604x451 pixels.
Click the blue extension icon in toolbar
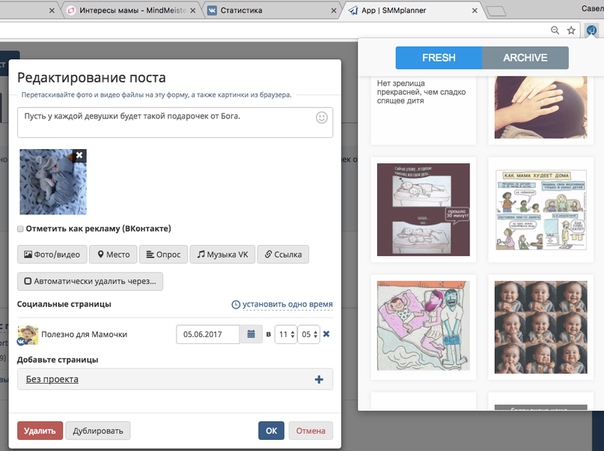591,30
